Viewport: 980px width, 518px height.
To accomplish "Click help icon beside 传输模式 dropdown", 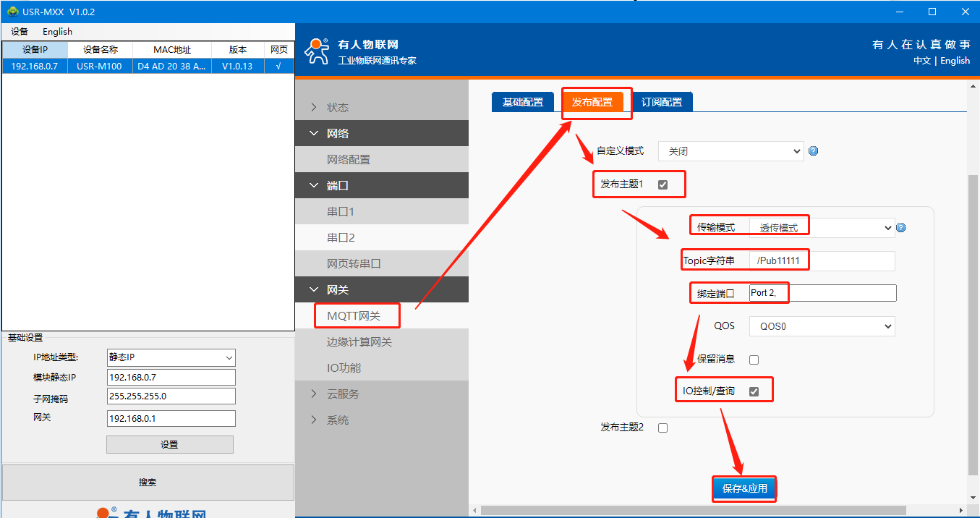I will coord(900,228).
